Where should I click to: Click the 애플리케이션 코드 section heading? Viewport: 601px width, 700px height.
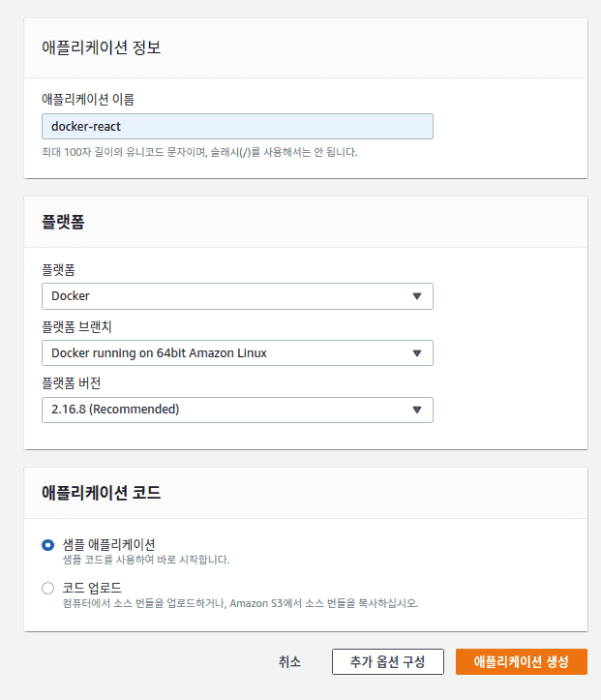101,493
